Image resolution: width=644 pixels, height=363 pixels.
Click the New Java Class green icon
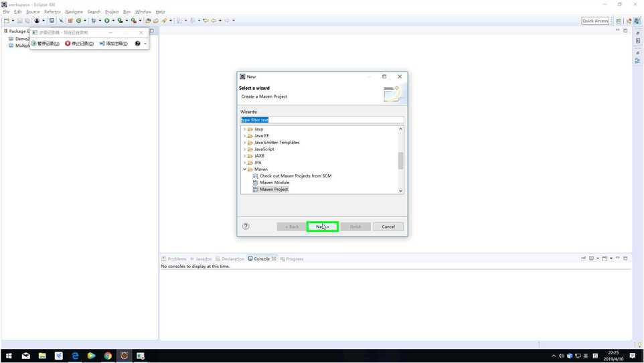[x=78, y=21]
